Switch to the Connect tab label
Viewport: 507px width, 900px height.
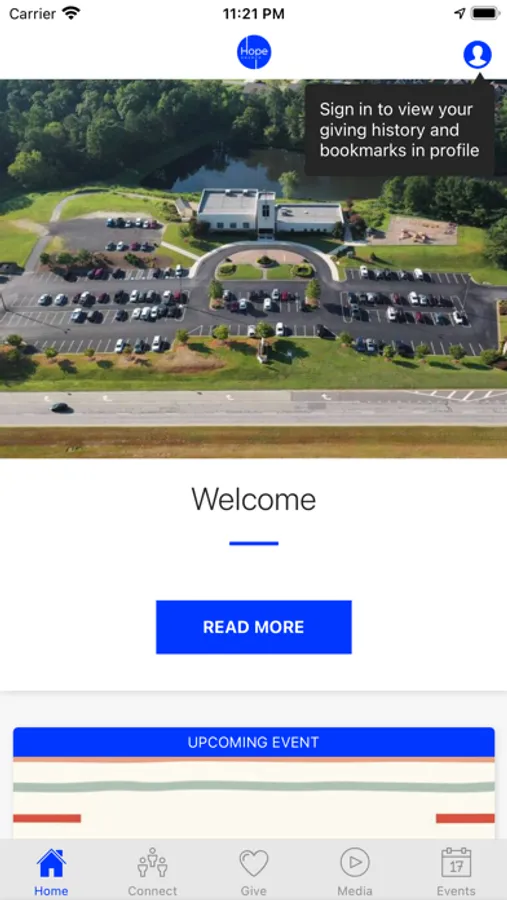(152, 891)
